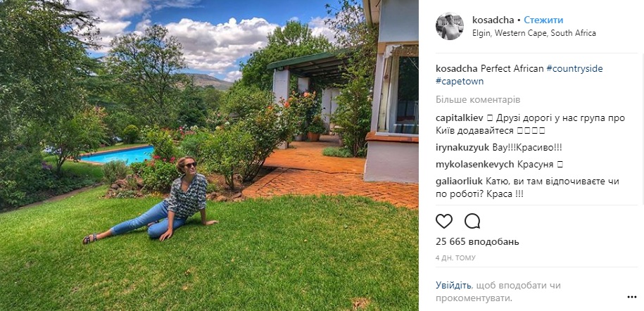Open kosadcha profile avatar picture
The width and height of the screenshot is (644, 311).
pos(449,26)
